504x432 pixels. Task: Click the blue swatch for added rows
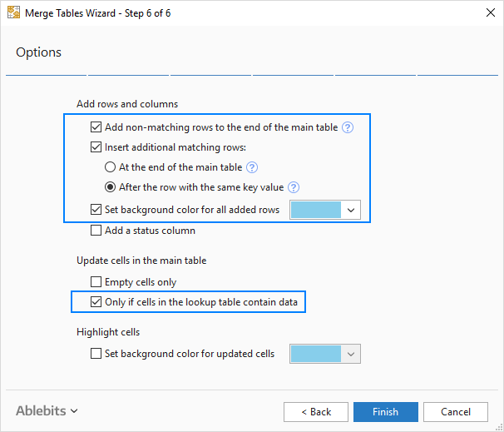tap(316, 210)
